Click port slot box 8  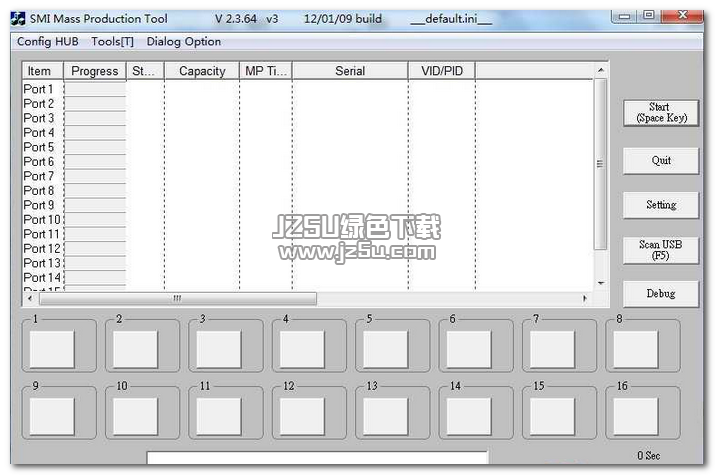point(636,349)
